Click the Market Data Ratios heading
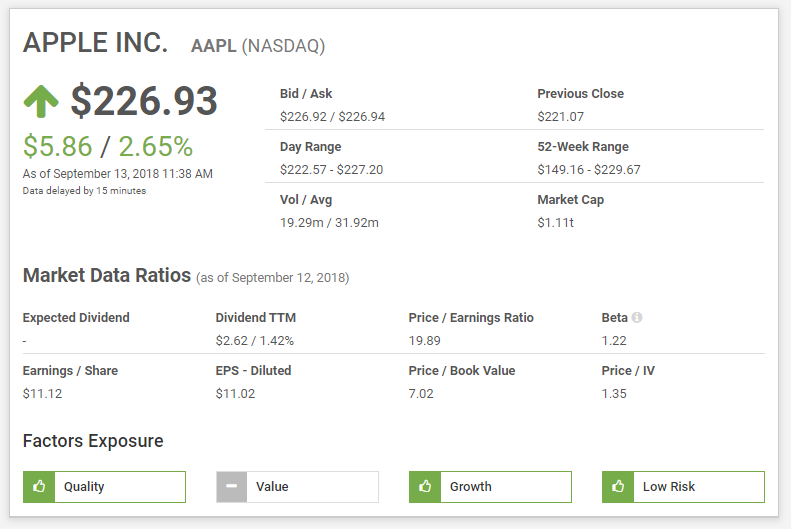The width and height of the screenshot is (791, 529). pos(107,276)
